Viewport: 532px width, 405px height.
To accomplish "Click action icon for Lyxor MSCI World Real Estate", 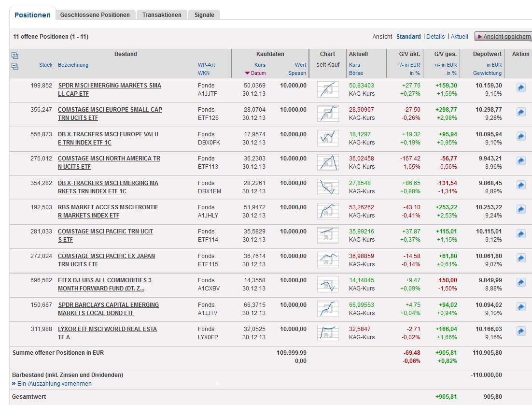I will tap(521, 331).
